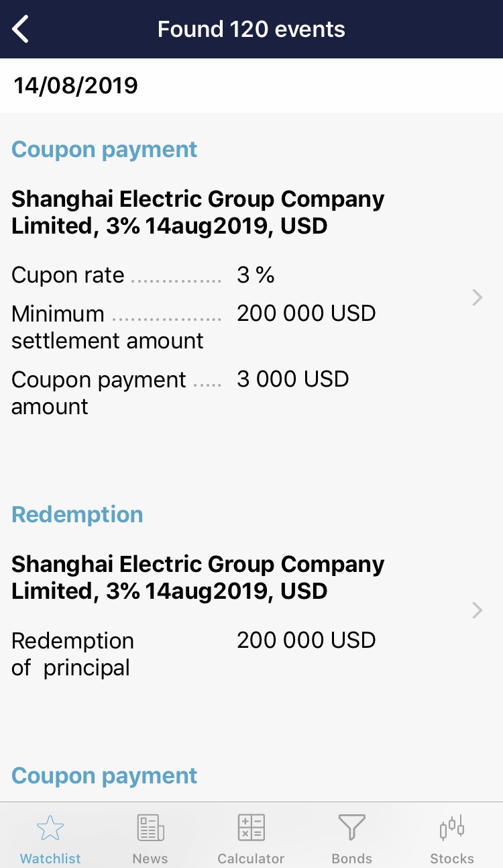Open the Calculator icon

point(251,828)
